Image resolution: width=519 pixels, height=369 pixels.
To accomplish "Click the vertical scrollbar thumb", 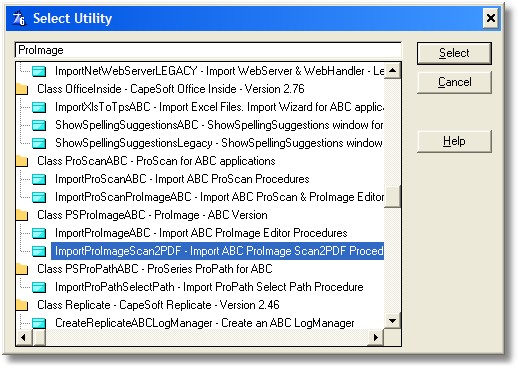I will coord(393,197).
